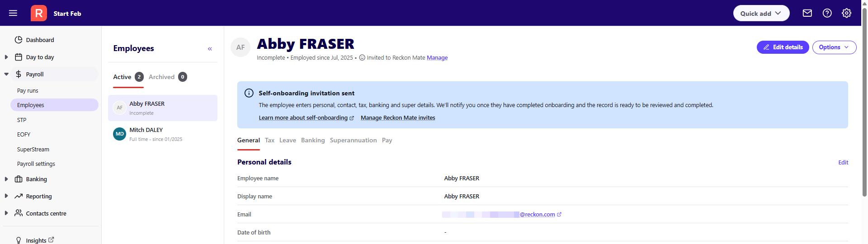Click Abby FRASER's AF avatar in list

point(119,108)
